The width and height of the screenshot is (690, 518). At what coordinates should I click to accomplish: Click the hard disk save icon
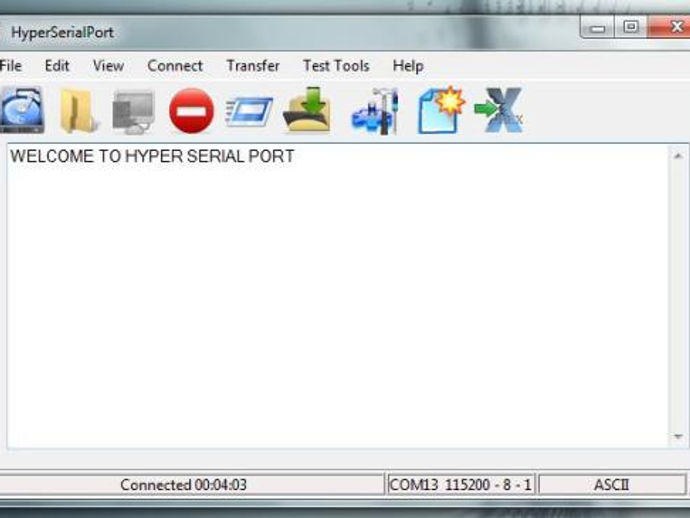(x=22, y=110)
